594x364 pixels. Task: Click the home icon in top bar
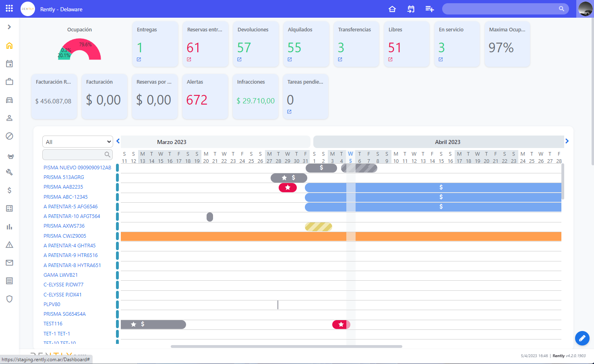click(x=392, y=9)
